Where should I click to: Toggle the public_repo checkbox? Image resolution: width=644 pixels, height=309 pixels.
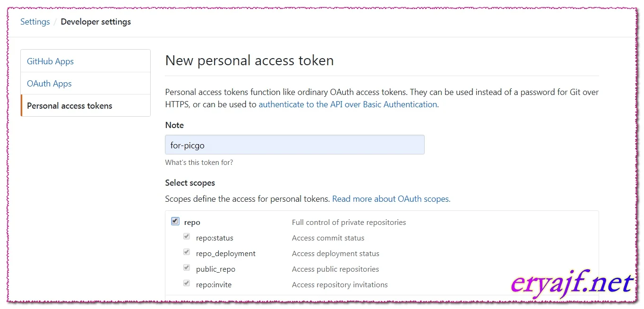[x=187, y=267]
